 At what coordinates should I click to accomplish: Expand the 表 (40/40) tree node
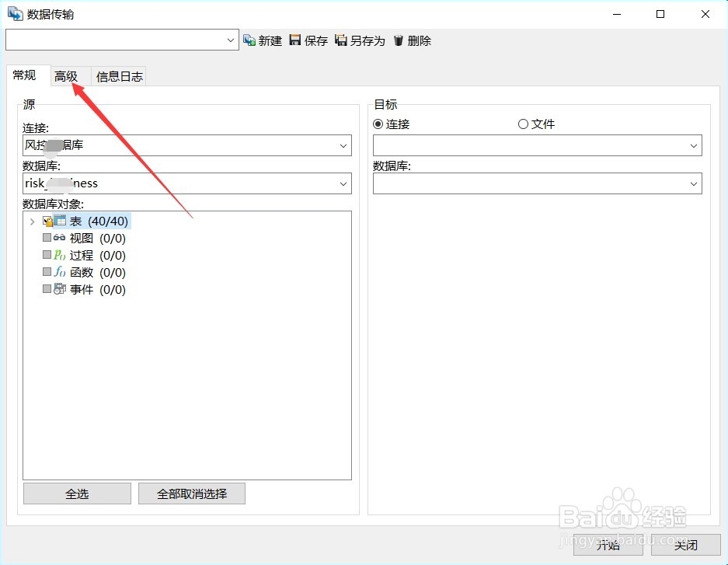(x=32, y=221)
